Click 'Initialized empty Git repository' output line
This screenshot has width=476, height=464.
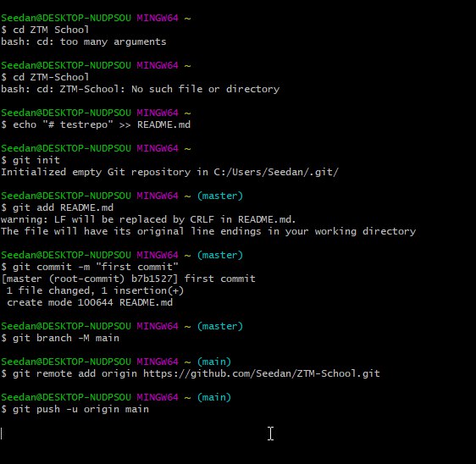pos(169,172)
